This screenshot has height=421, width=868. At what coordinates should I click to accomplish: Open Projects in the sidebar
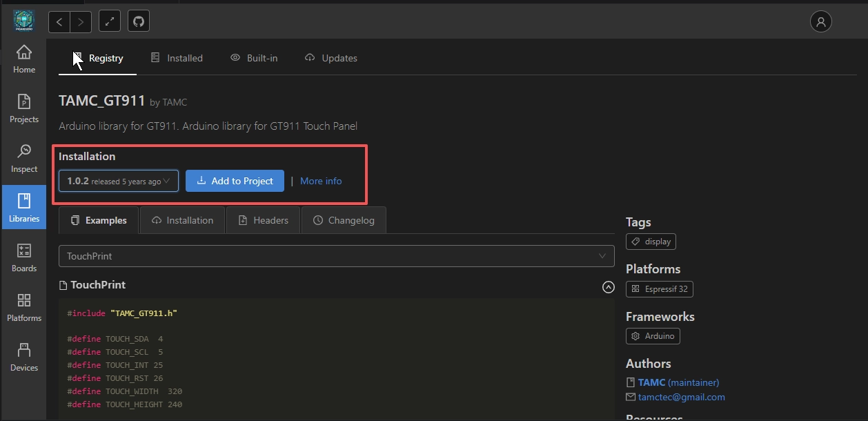tap(23, 109)
